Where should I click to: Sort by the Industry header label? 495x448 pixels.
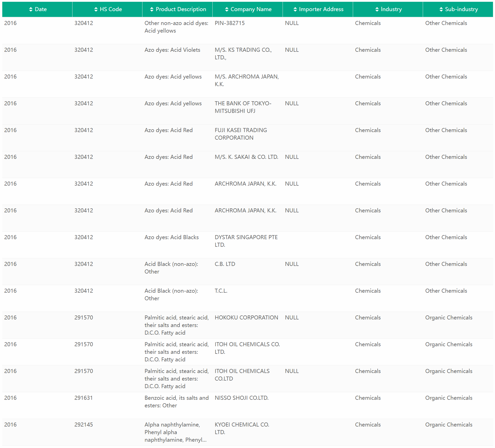391,9
